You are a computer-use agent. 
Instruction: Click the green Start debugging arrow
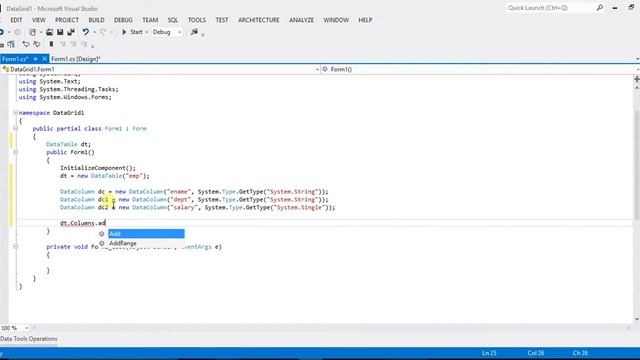pos(124,32)
